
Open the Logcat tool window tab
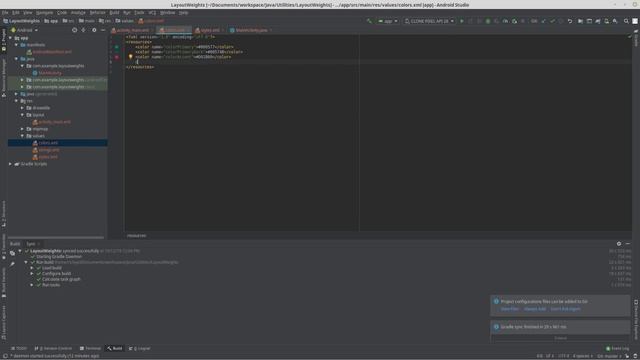point(140,348)
